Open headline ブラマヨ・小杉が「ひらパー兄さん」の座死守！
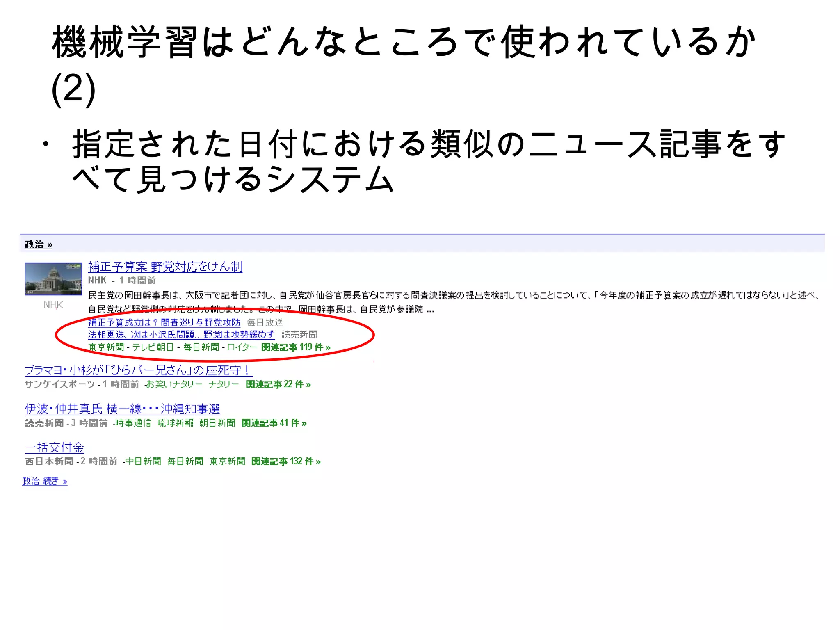Viewport: 840px width, 630px height. coord(139,370)
